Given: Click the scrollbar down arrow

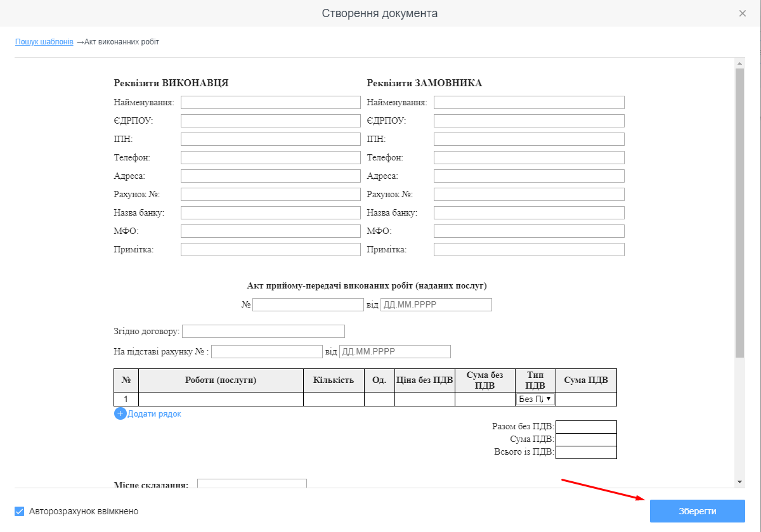Looking at the screenshot, I should pos(739,483).
